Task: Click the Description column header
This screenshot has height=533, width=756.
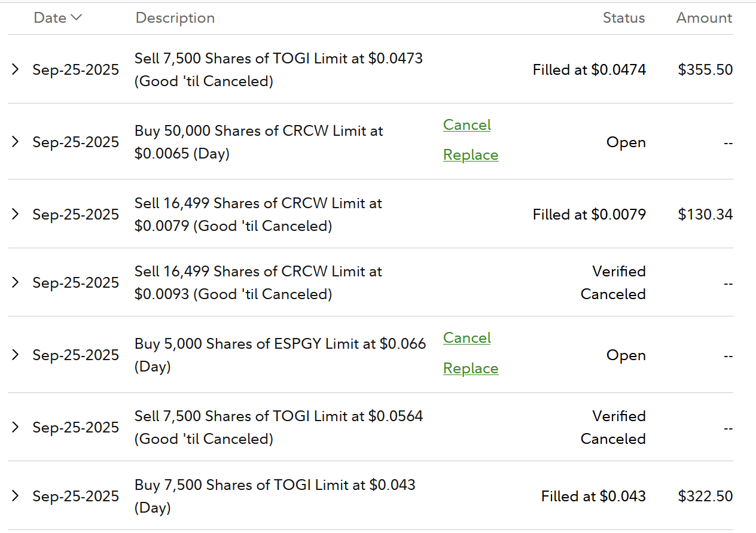Action: [175, 18]
